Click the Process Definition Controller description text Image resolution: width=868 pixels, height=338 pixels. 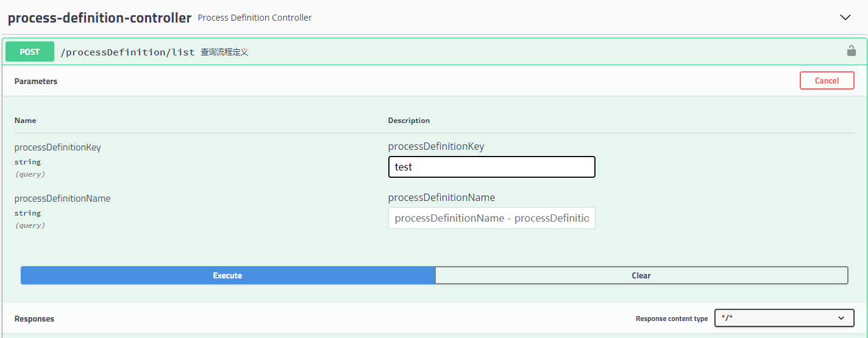tap(255, 18)
